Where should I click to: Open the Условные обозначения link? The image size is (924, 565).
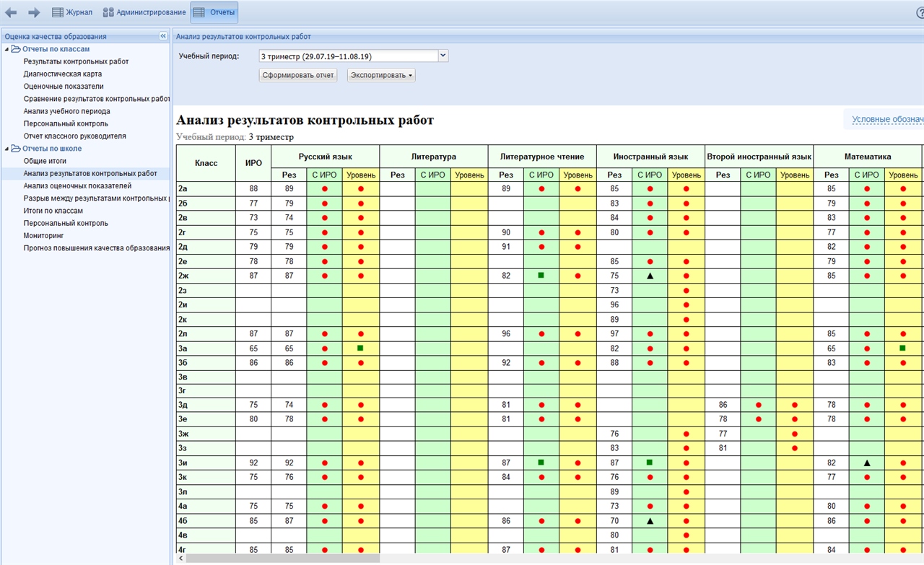tap(887, 119)
